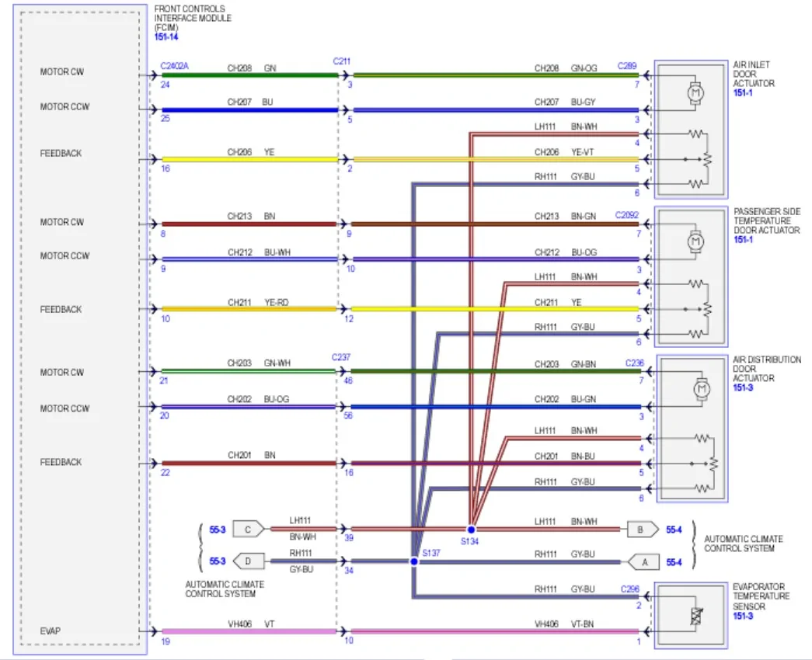Select wire label CH208 GN-OG
The image size is (812, 660).
566,68
